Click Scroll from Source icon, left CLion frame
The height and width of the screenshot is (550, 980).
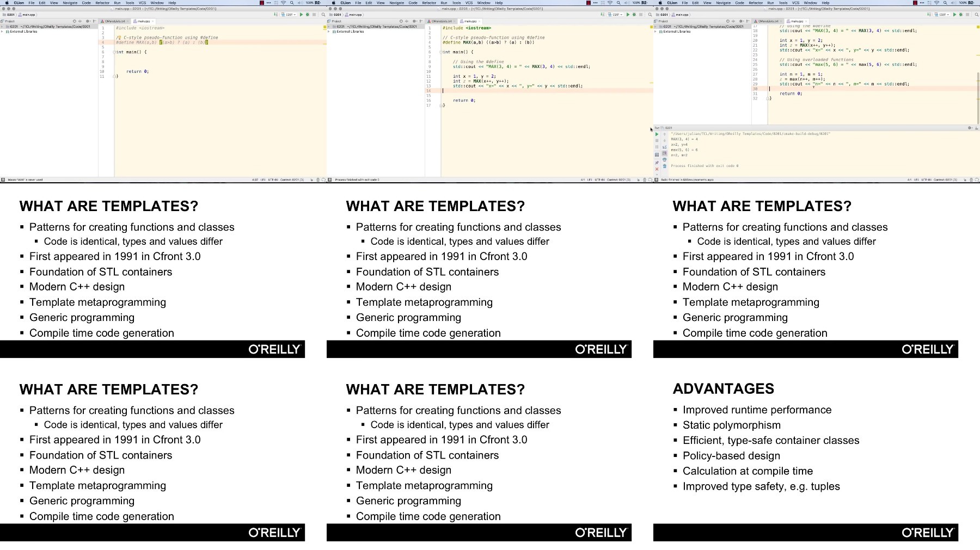[75, 21]
